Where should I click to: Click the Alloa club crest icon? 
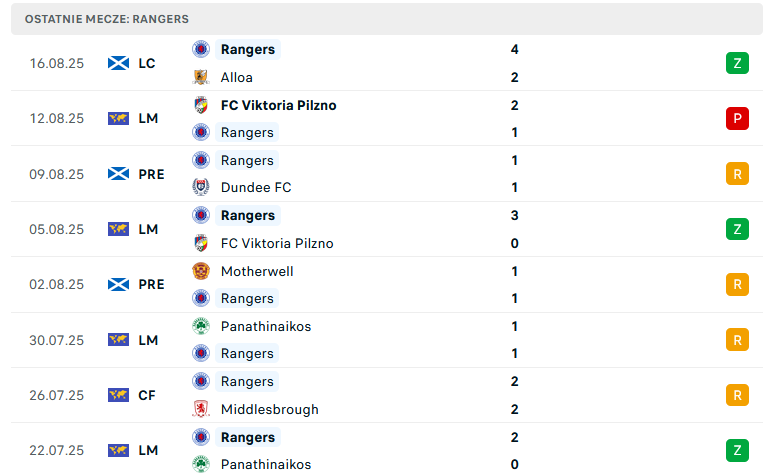click(201, 77)
